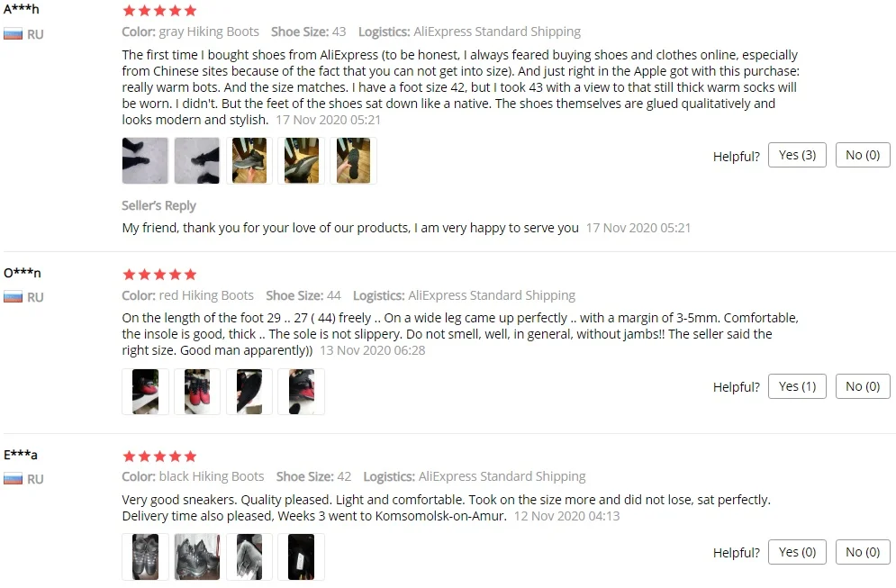View fourth photo in O***n's review
The width and height of the screenshot is (896, 588).
click(x=301, y=392)
